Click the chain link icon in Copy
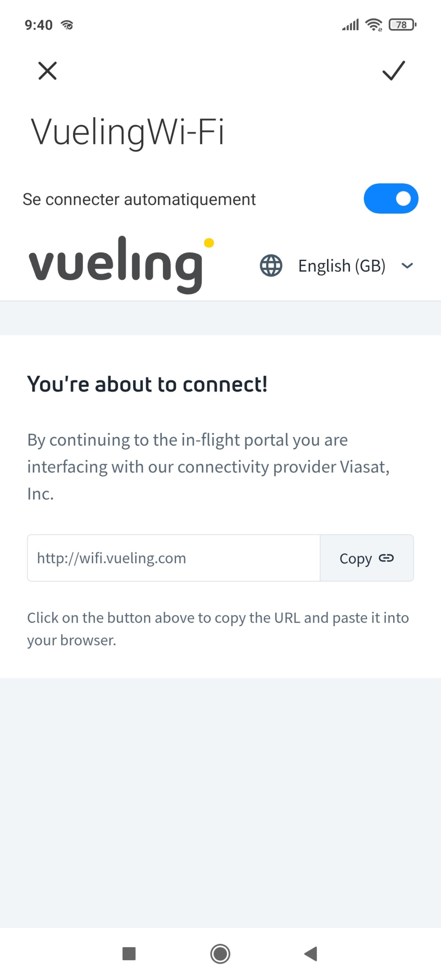The height and width of the screenshot is (980, 441). point(386,558)
